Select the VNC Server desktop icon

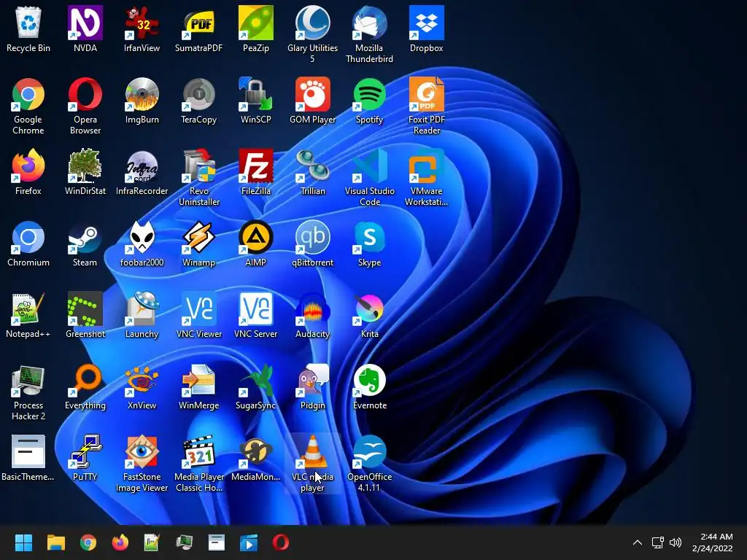tap(256, 308)
